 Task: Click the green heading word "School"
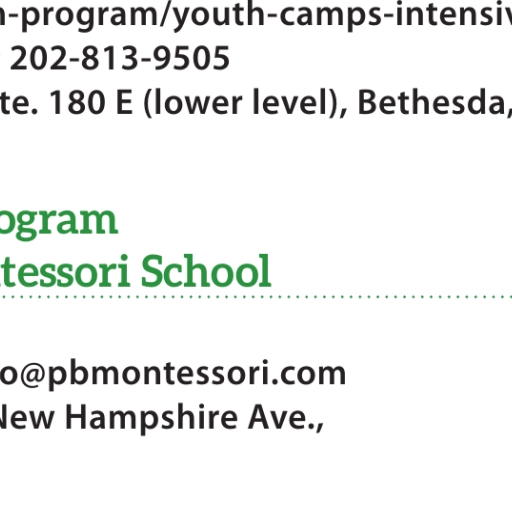point(206,270)
